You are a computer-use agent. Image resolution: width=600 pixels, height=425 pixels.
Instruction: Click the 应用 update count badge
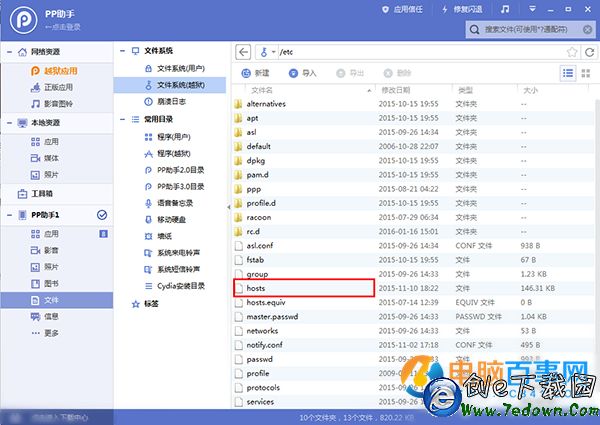point(103,234)
